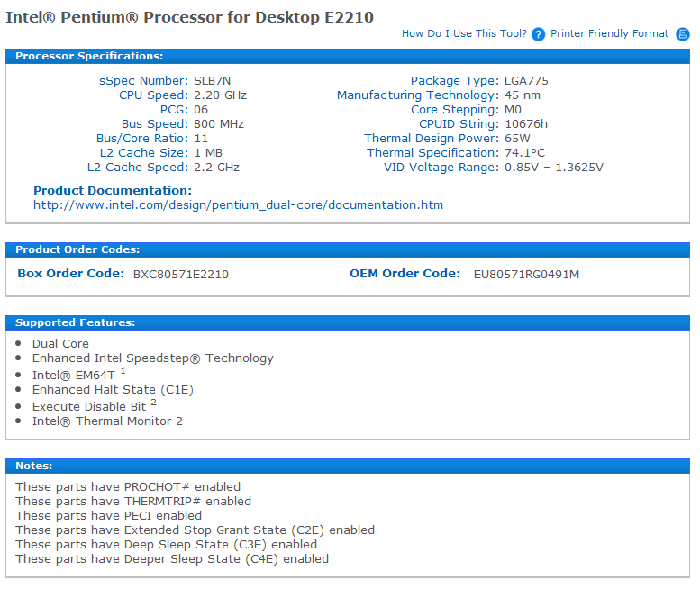Click the sSpec Number label
Image resolution: width=700 pixels, height=589 pixels.
click(x=144, y=81)
